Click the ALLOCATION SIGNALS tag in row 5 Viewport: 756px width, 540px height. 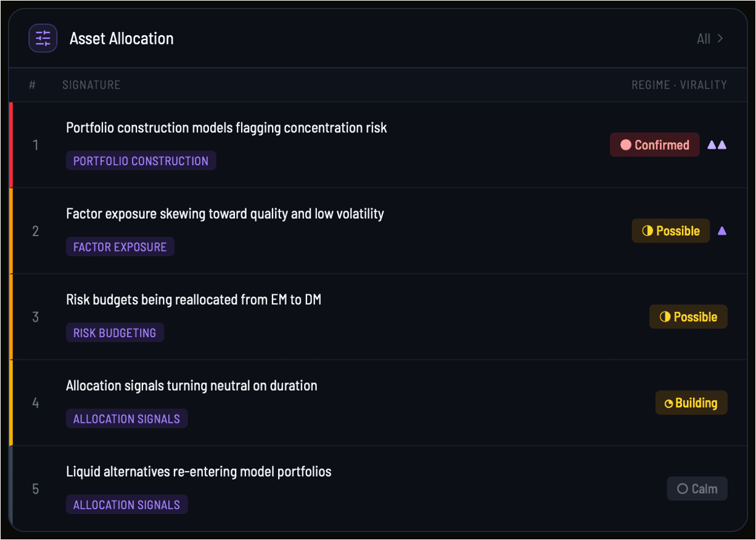coord(126,505)
